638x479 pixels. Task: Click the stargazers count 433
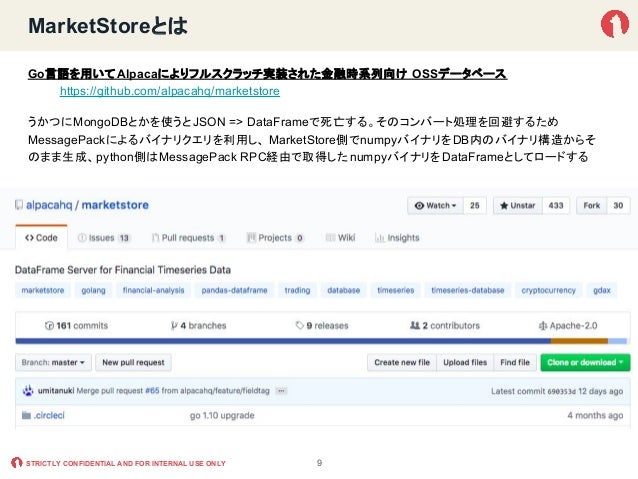tap(555, 206)
